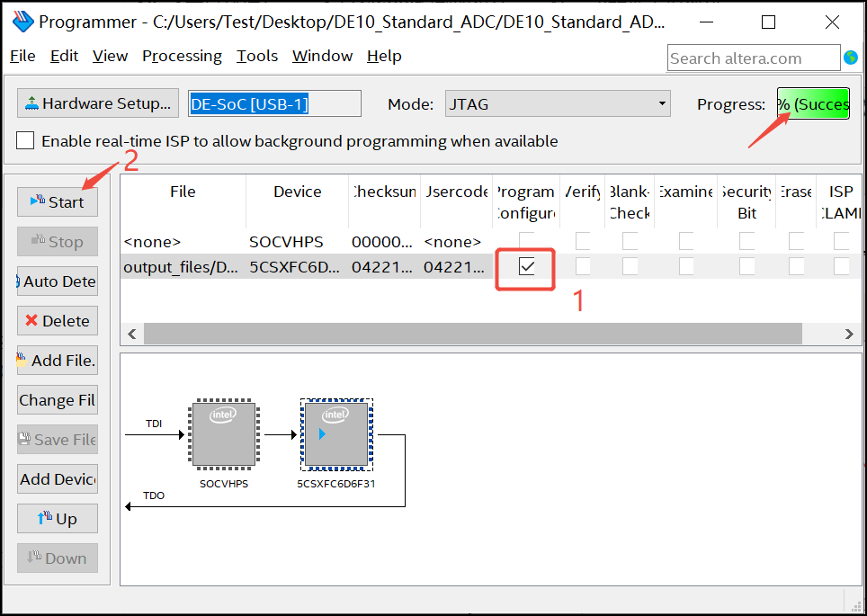Check Examine for the SOCVHPS row
This screenshot has height=616, width=867.
(686, 241)
